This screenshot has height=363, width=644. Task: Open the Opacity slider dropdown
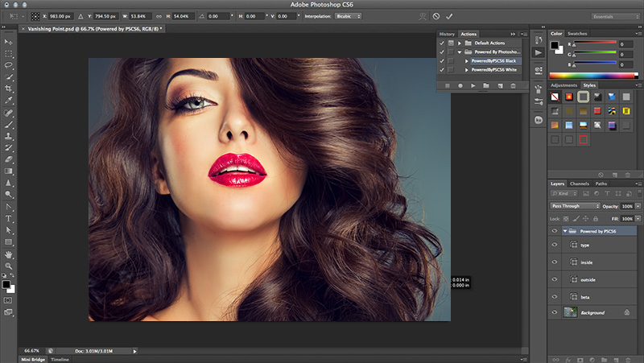[638, 206]
